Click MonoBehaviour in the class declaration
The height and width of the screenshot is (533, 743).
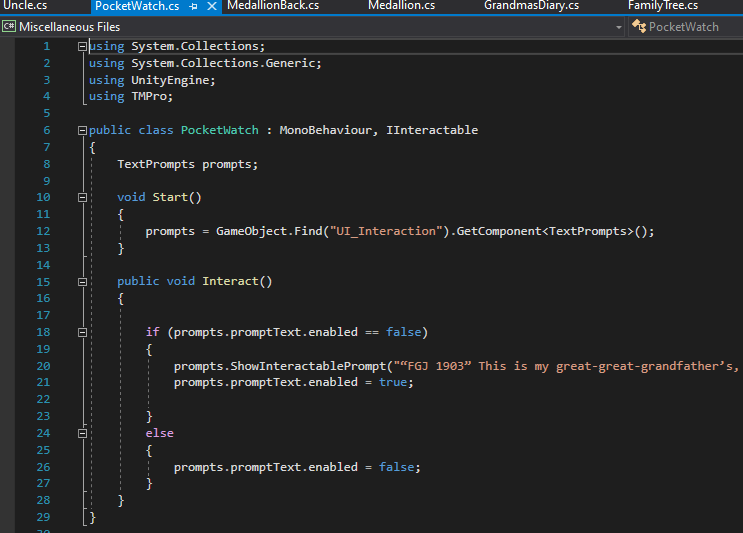pos(326,130)
